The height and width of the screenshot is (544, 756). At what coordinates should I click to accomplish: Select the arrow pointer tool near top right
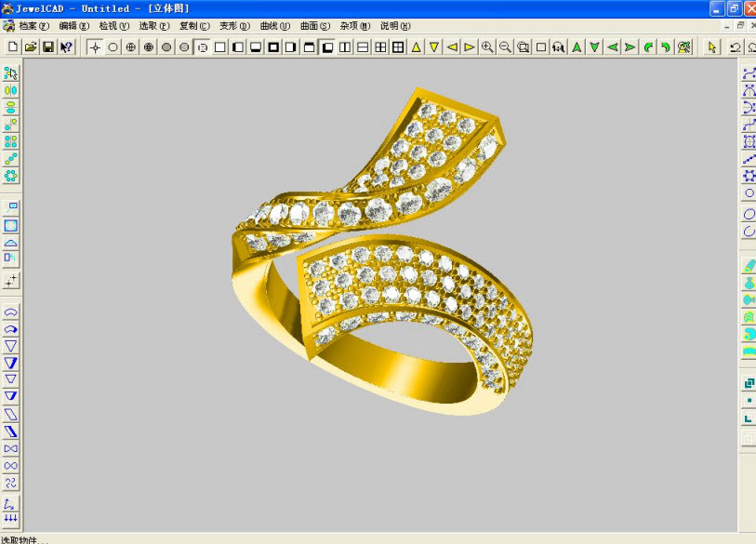click(x=712, y=47)
